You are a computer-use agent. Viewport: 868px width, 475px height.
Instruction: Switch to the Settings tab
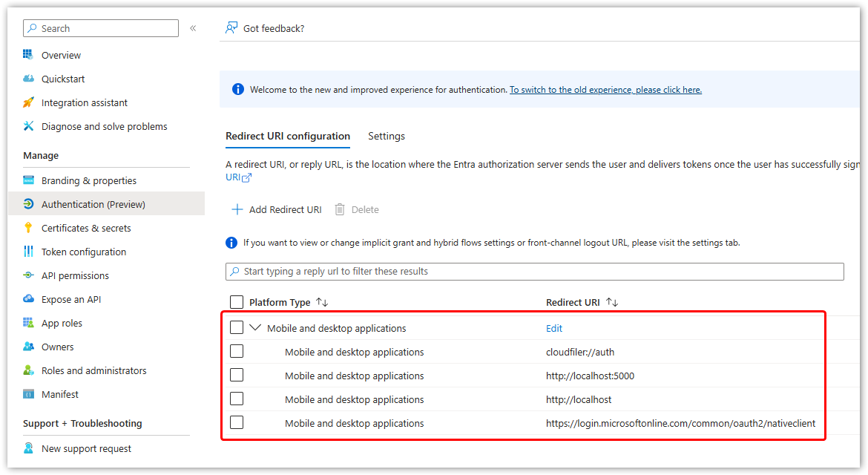[387, 137]
